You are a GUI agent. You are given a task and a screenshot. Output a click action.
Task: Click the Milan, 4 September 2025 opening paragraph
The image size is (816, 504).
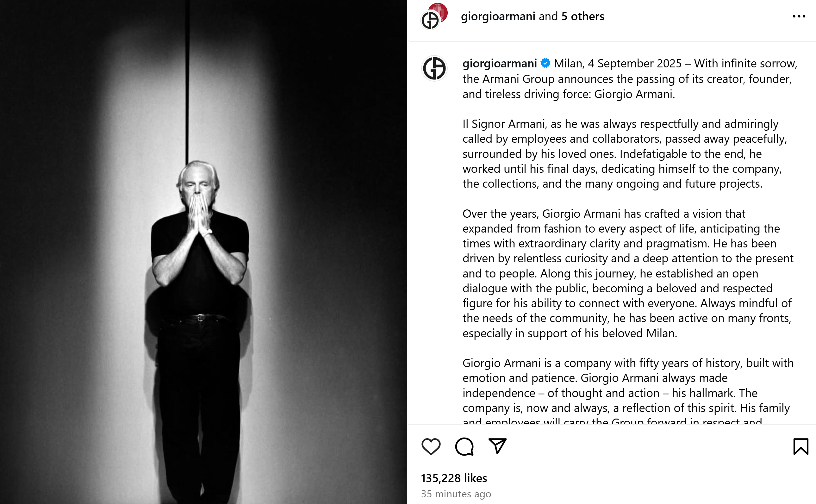tap(630, 79)
